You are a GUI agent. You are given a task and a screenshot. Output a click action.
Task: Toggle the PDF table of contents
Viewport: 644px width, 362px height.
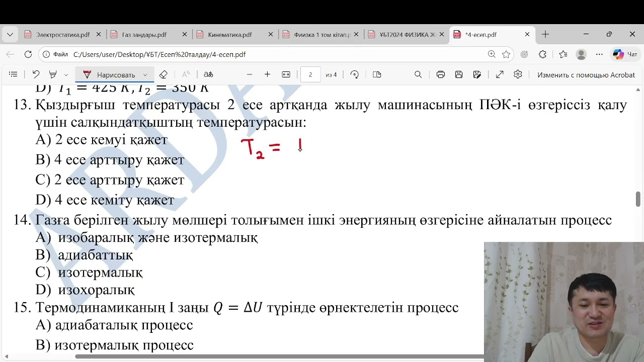[13, 74]
